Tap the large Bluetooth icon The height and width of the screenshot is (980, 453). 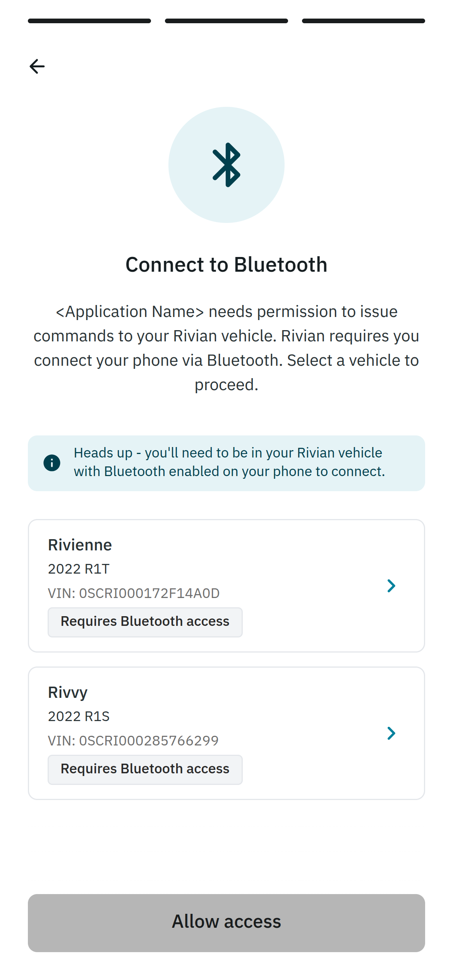click(226, 165)
